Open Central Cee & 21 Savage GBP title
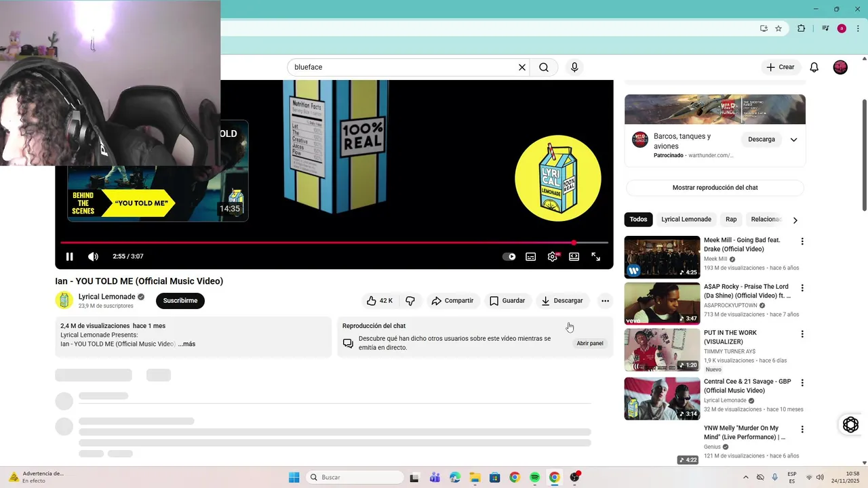Screen dimensions: 868x488 pos(747,386)
